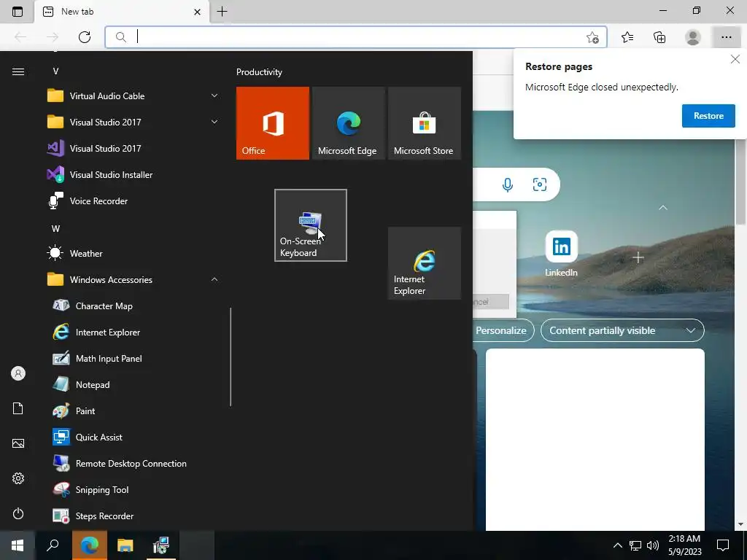
Task: Open Quick Assist
Action: [133, 437]
